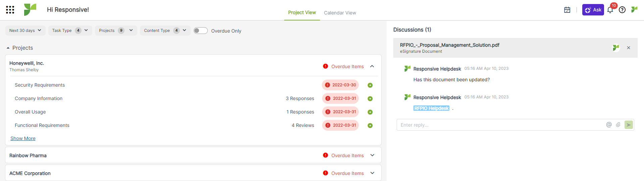Open the apps grid menu

(x=10, y=10)
